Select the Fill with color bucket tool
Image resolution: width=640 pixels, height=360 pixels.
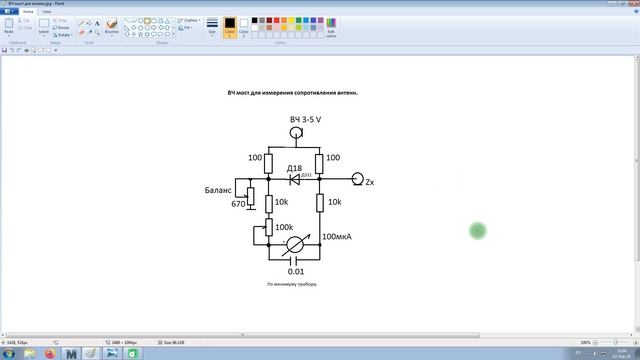(x=89, y=23)
